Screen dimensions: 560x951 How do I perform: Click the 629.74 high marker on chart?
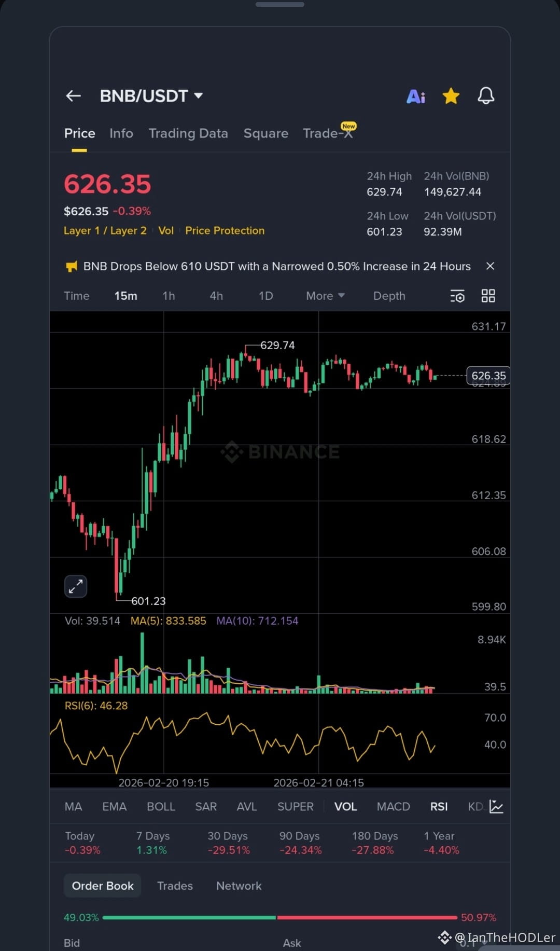277,346
